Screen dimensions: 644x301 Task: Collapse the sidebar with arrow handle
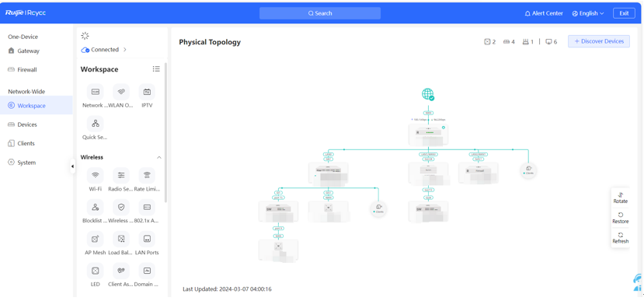(73, 166)
